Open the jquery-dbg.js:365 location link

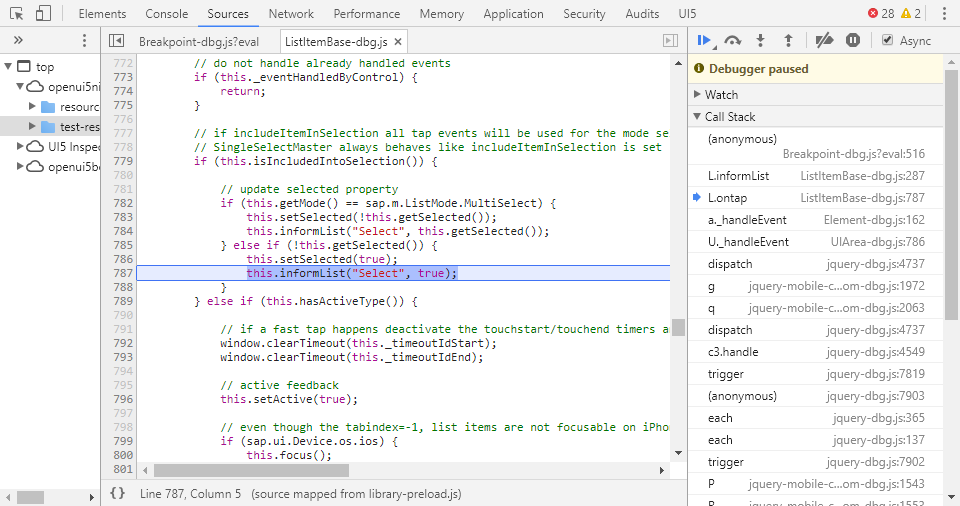coord(879,418)
